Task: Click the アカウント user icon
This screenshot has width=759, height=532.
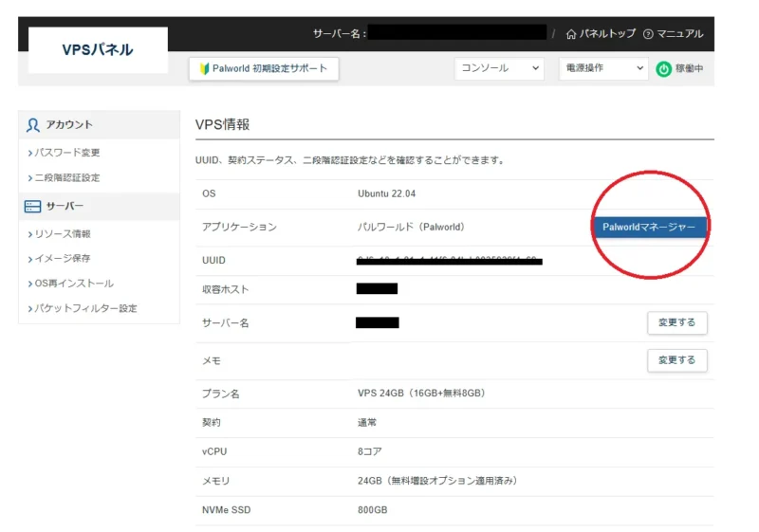Action: coord(33,125)
